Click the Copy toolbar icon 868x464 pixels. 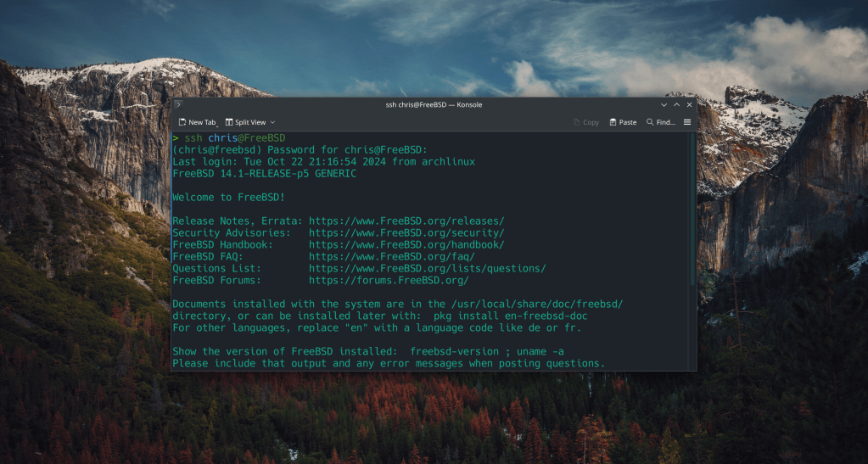click(x=586, y=122)
